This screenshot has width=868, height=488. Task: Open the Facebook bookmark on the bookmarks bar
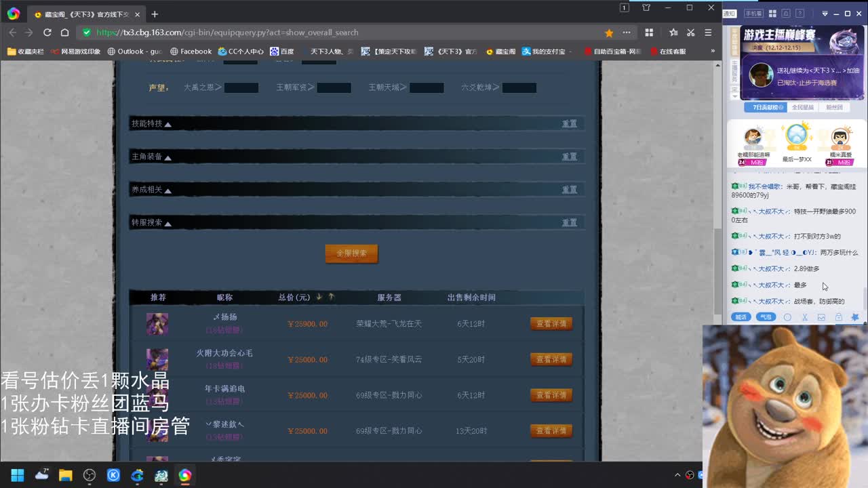pyautogui.click(x=191, y=51)
